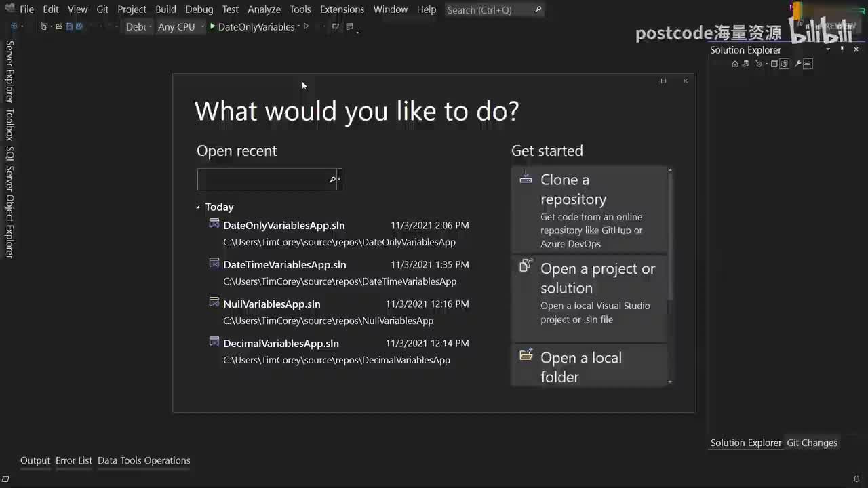Open the Extensions menu
Image resolution: width=868 pixels, height=488 pixels.
click(342, 9)
